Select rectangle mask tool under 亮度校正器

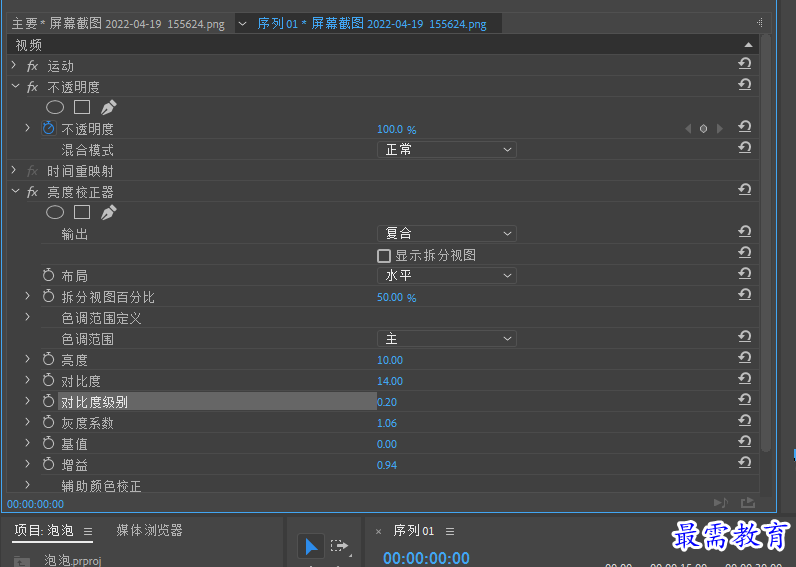coord(82,212)
